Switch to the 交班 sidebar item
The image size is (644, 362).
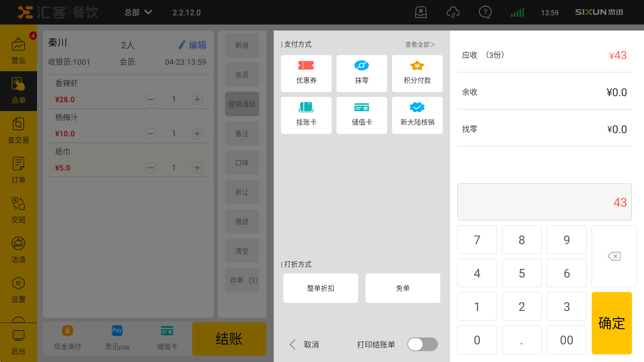(19, 210)
